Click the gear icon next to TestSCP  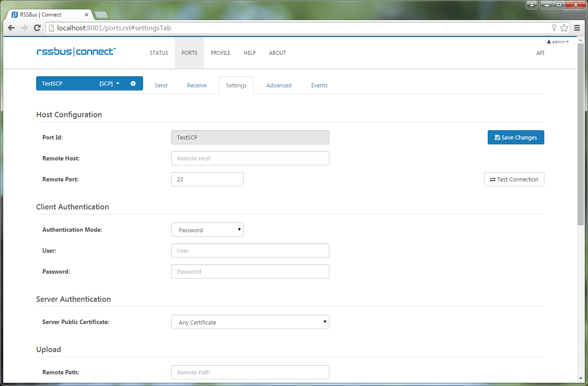133,84
